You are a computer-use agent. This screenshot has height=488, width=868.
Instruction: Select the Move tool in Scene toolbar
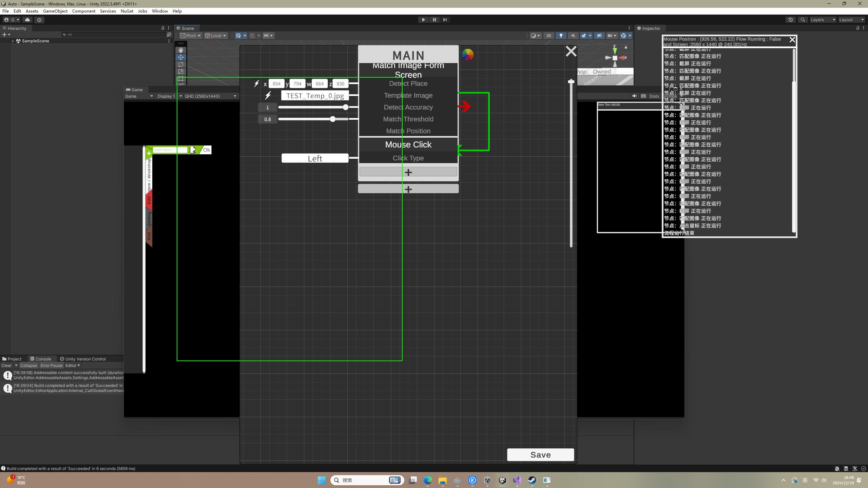pos(181,57)
